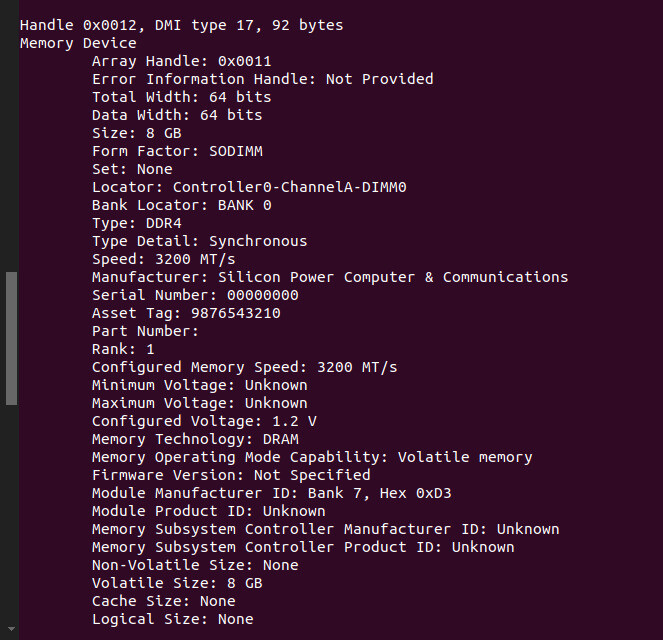Click the 'Array Handle: 0x0011' line
The image size is (663, 640).
pos(181,61)
